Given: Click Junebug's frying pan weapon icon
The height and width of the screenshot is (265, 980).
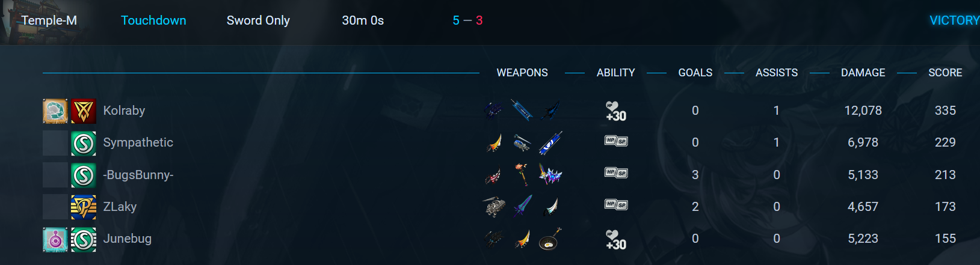Looking at the screenshot, I should [550, 239].
